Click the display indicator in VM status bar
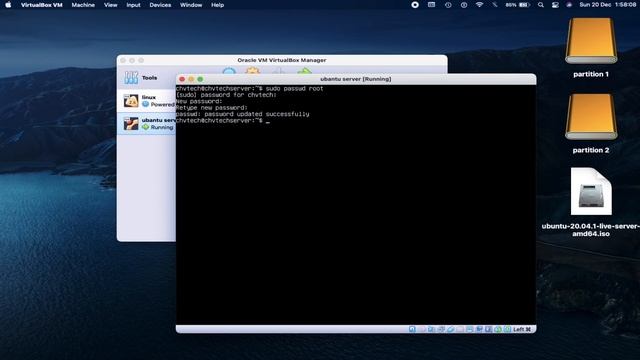 coord(469,329)
